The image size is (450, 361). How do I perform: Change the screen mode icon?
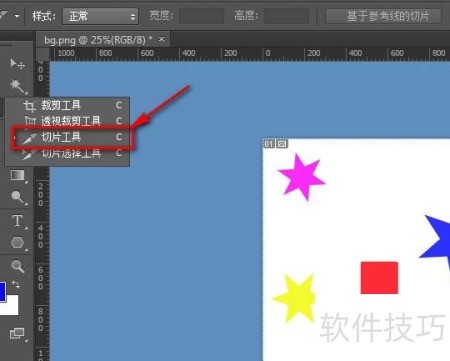click(17, 333)
